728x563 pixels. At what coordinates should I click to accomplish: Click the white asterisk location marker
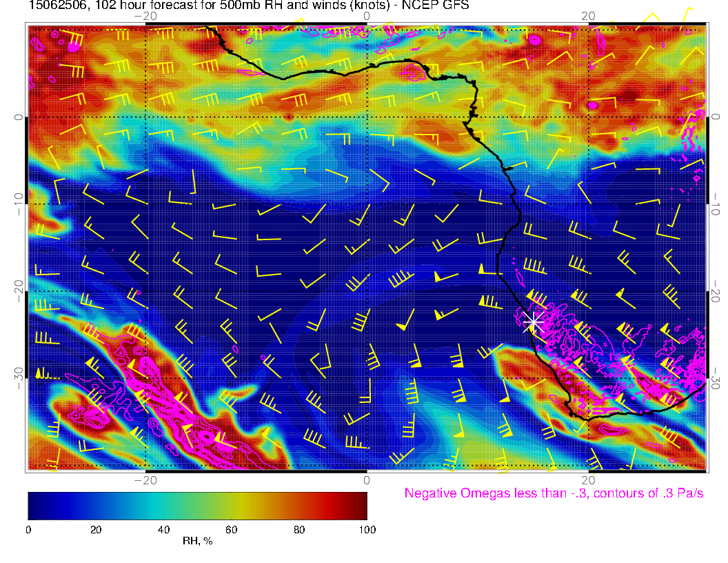(534, 322)
